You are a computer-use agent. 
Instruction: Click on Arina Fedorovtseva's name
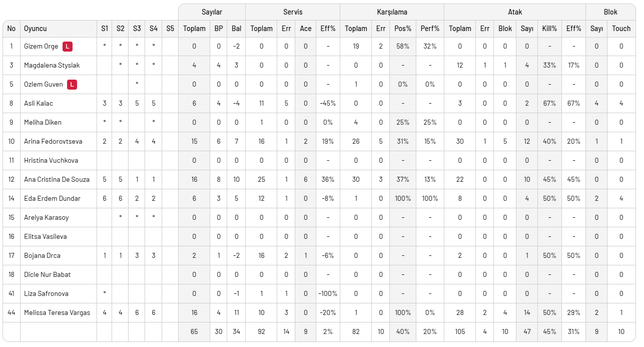(53, 142)
